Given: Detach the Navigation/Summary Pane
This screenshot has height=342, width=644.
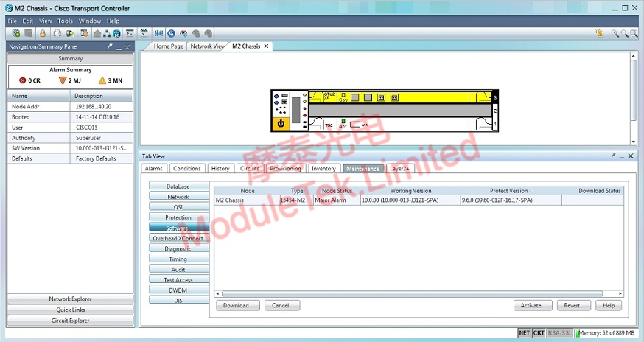Looking at the screenshot, I should tap(110, 46).
